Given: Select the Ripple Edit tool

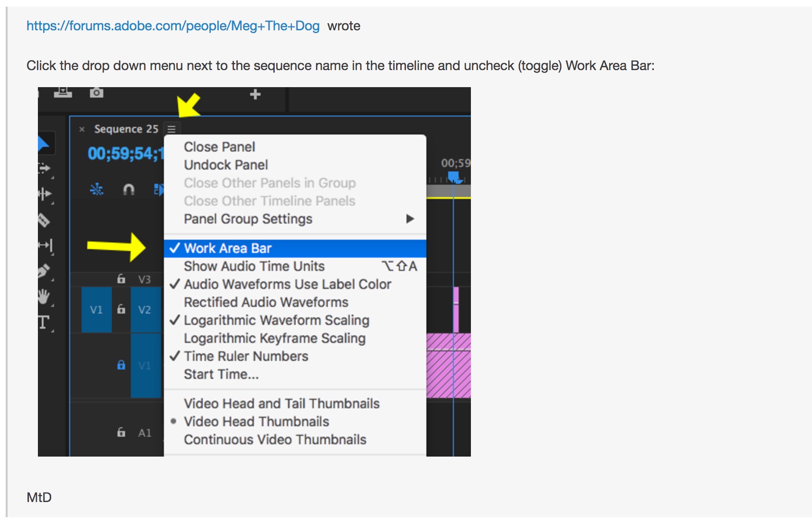Looking at the screenshot, I should (45, 194).
